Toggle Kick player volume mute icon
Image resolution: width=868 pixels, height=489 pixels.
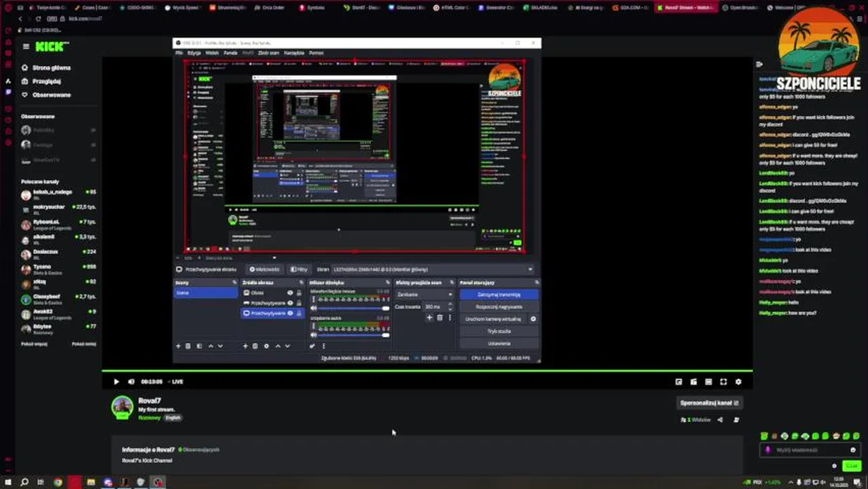click(131, 382)
